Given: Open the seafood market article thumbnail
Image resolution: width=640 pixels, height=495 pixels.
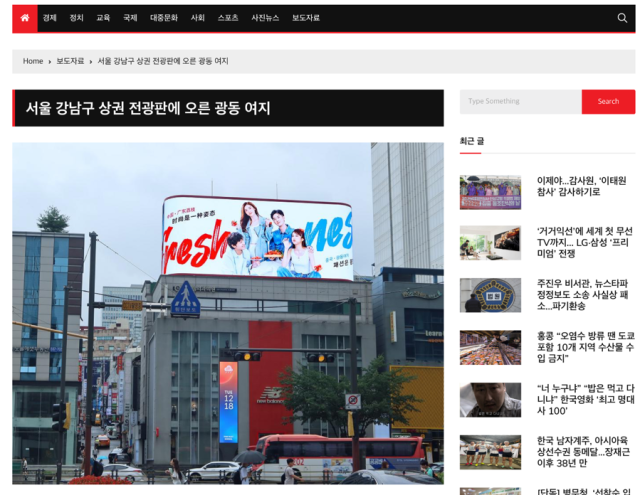Looking at the screenshot, I should point(490,347).
